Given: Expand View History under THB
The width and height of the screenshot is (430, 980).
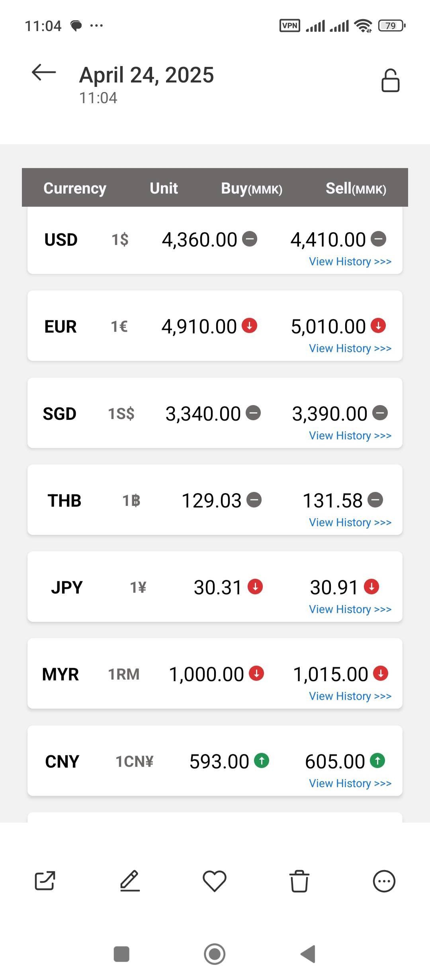Looking at the screenshot, I should (x=350, y=523).
